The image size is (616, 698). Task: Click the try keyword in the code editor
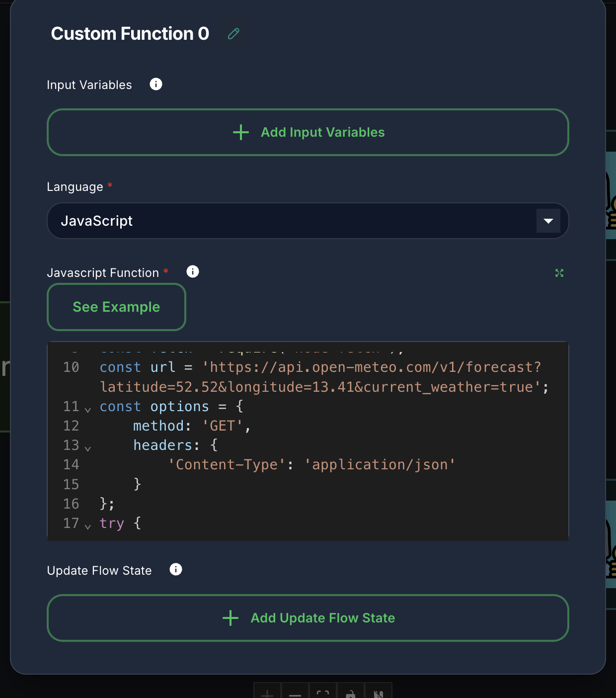112,523
